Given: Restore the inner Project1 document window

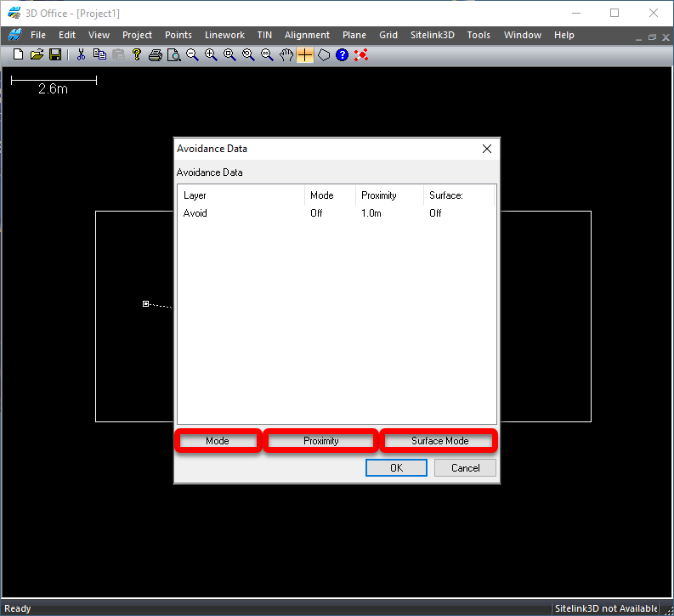Looking at the screenshot, I should pos(652,37).
